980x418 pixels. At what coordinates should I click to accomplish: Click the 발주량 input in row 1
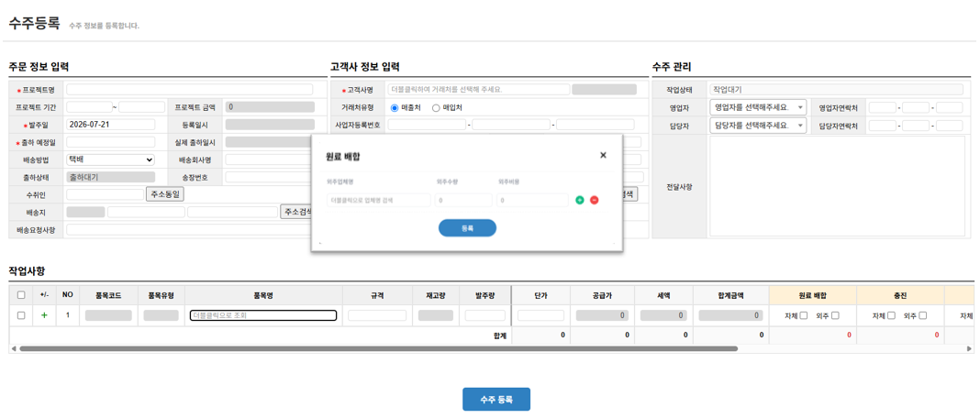485,315
